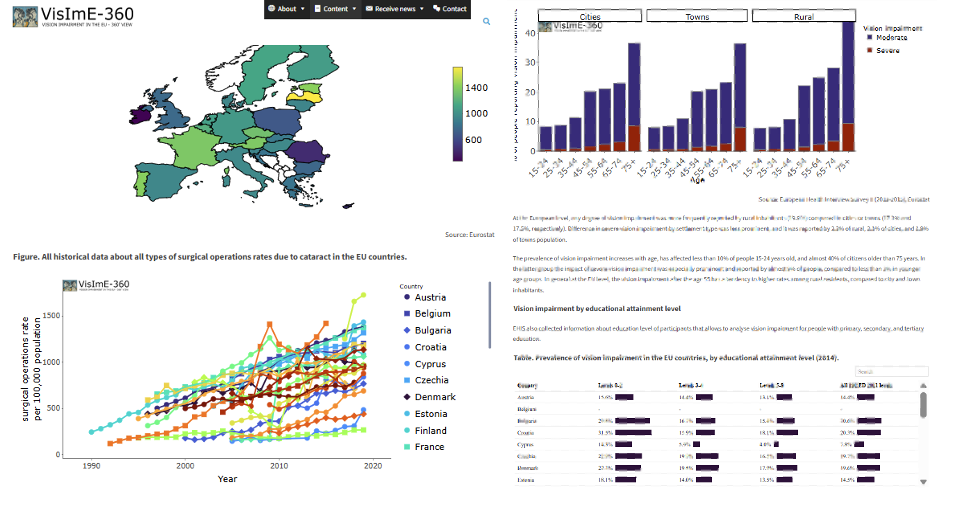This screenshot has height=508, width=975.
Task: Click the Finland legend marker
Action: click(407, 430)
